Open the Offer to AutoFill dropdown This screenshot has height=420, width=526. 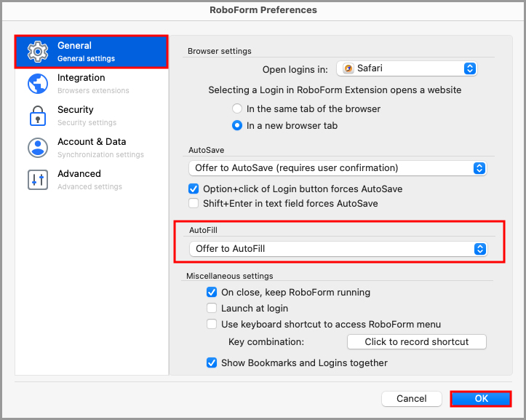point(338,249)
